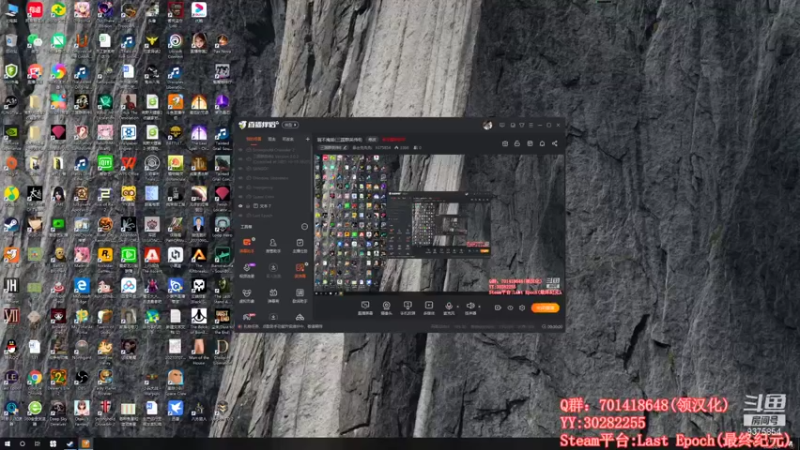Open the mode dropdown beside the app logo
This screenshot has width=800, height=450.
coord(290,125)
